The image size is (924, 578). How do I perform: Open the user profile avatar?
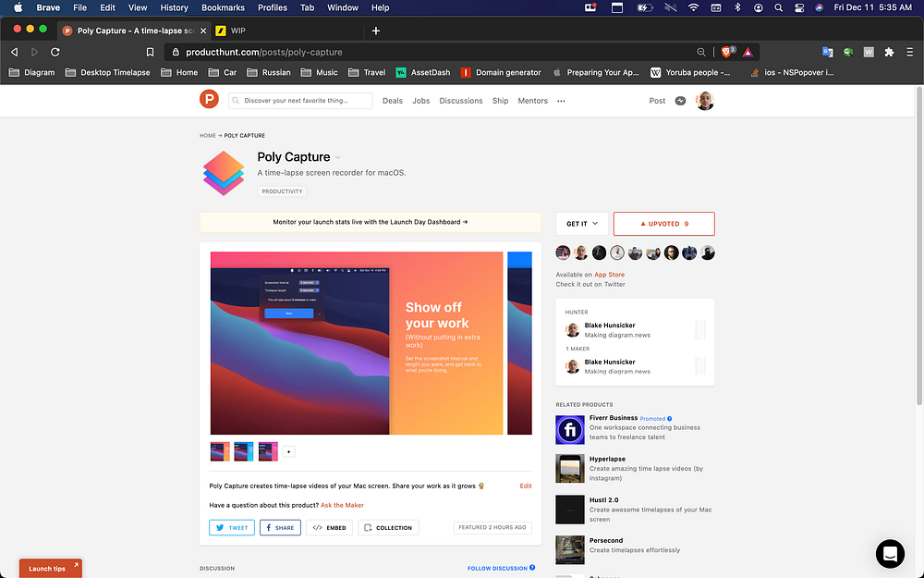(705, 101)
